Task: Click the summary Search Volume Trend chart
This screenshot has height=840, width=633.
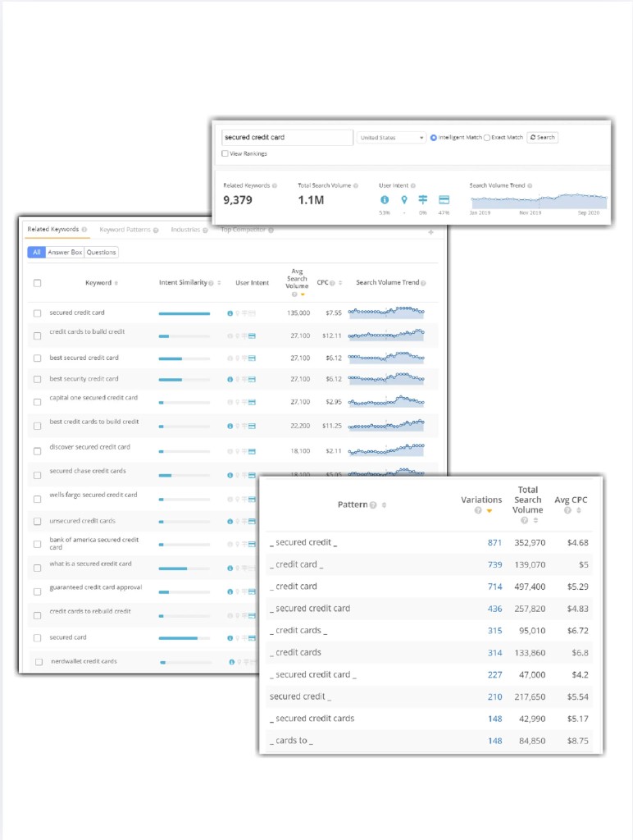Action: pos(538,201)
